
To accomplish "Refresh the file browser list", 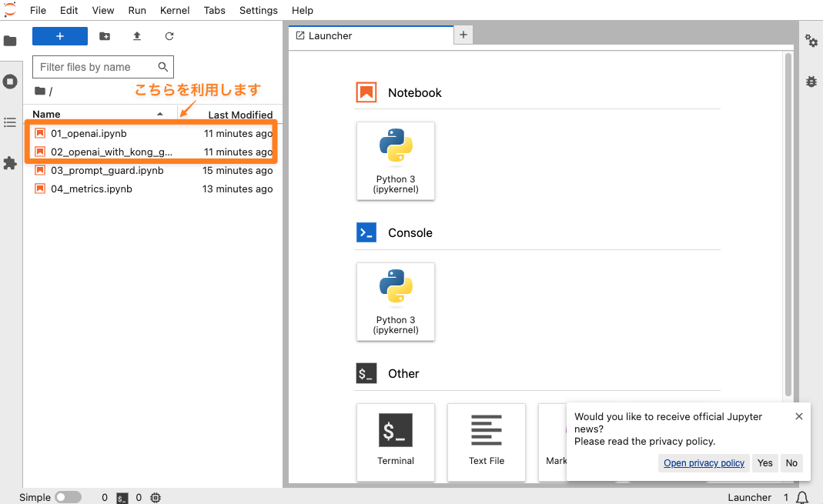I will click(169, 36).
